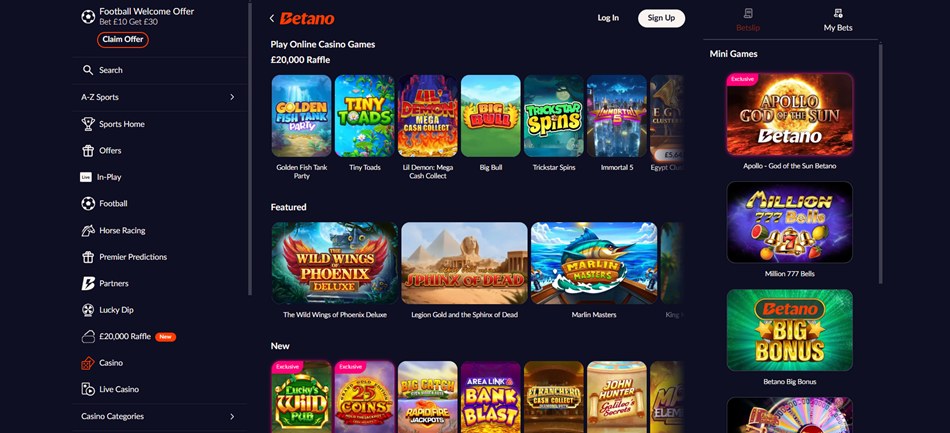Open the Offers gift icon
This screenshot has width=950, height=433.
(x=88, y=150)
